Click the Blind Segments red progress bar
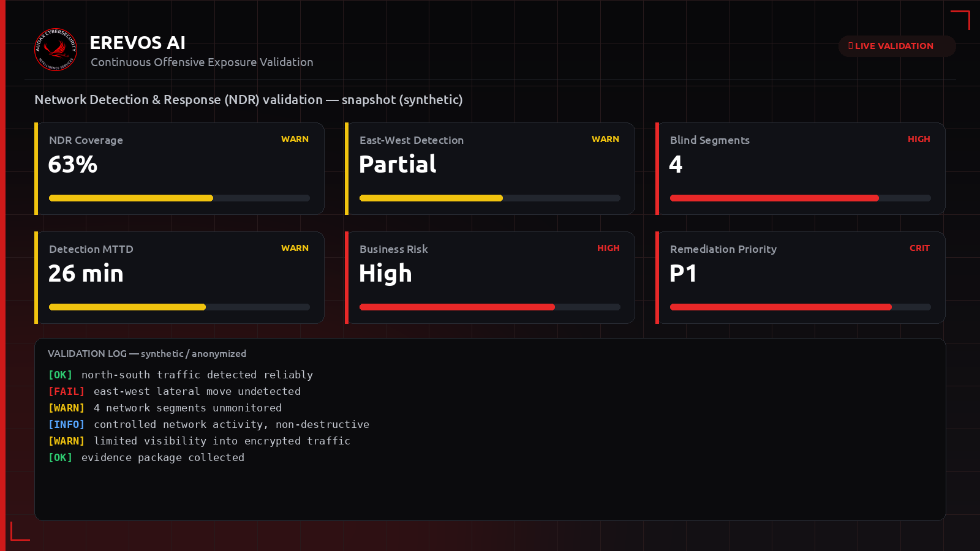This screenshot has width=980, height=551. [x=801, y=198]
